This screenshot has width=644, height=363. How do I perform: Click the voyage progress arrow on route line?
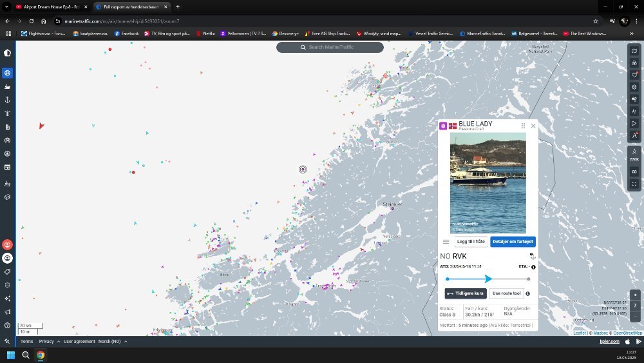point(488,279)
